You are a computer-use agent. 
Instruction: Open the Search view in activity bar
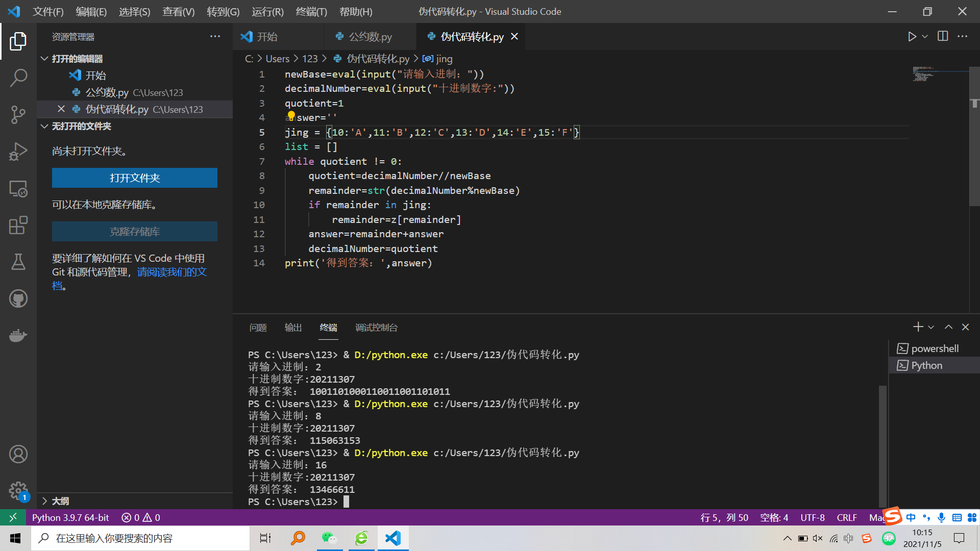[x=18, y=78]
